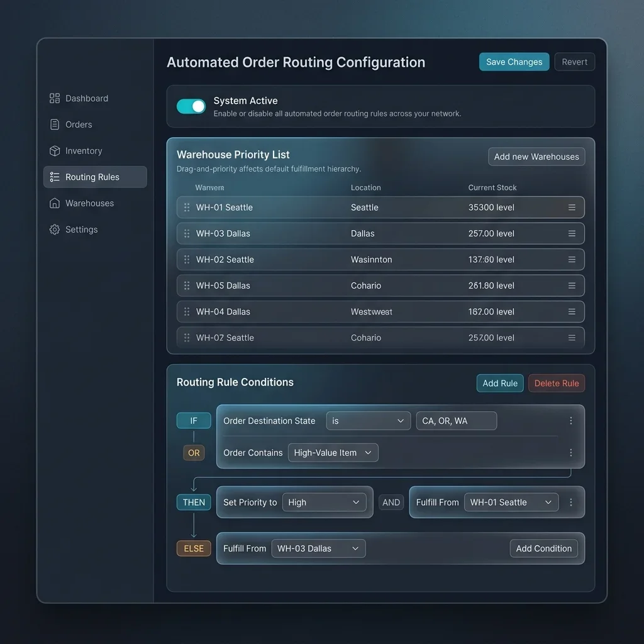Image resolution: width=644 pixels, height=644 pixels.
Task: Open options menu for Order Contains condition
Action: [571, 453]
